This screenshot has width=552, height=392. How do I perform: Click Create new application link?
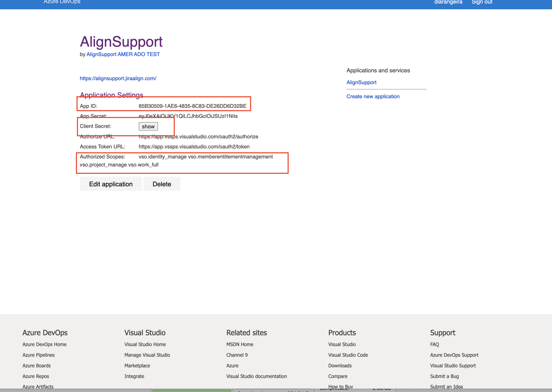(x=373, y=97)
